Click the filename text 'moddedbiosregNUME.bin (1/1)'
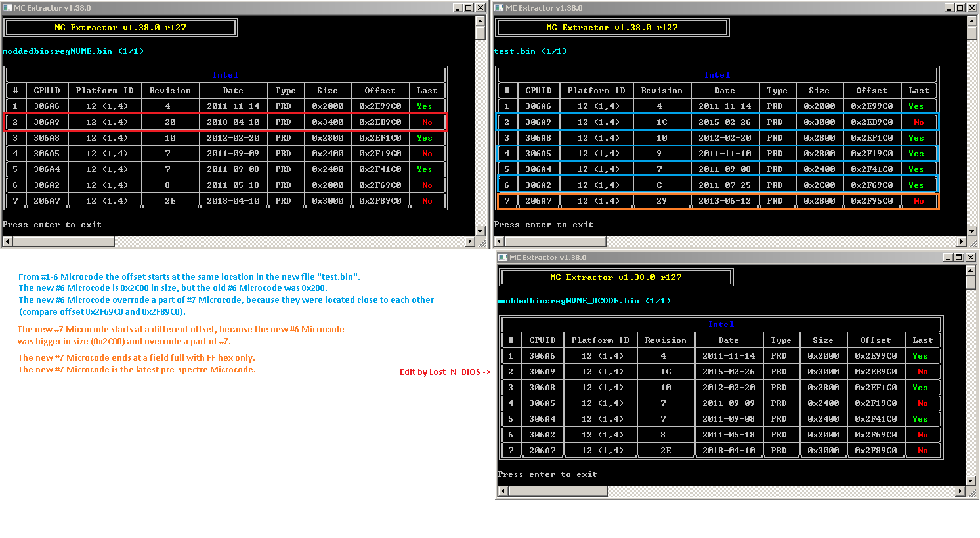The width and height of the screenshot is (980, 538). click(x=73, y=51)
